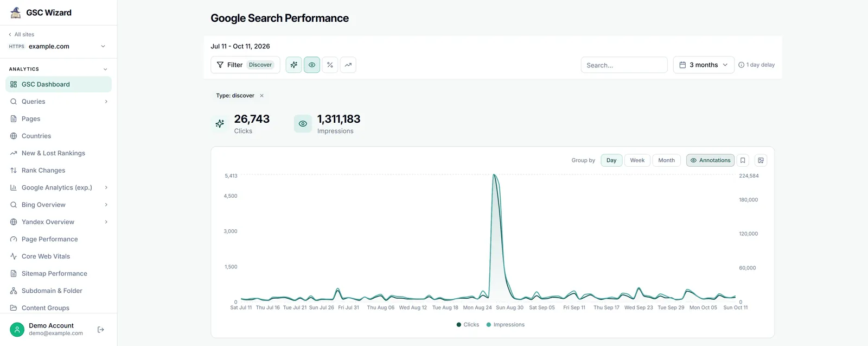The image size is (868, 346).
Task: Open the example.com site selector
Action: (x=58, y=46)
